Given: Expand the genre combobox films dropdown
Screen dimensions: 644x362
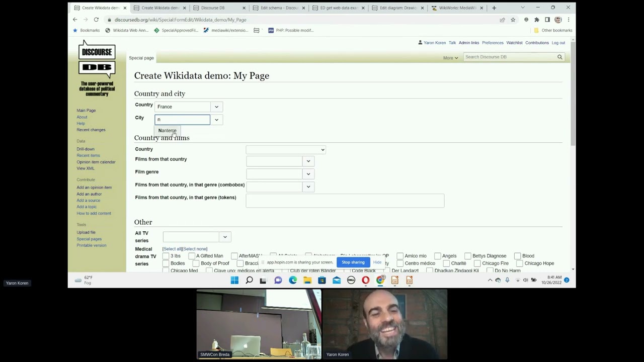Looking at the screenshot, I should pyautogui.click(x=308, y=187).
